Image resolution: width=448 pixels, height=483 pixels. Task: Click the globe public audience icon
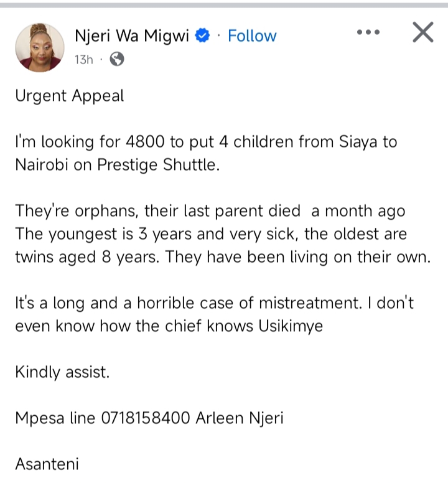[116, 59]
